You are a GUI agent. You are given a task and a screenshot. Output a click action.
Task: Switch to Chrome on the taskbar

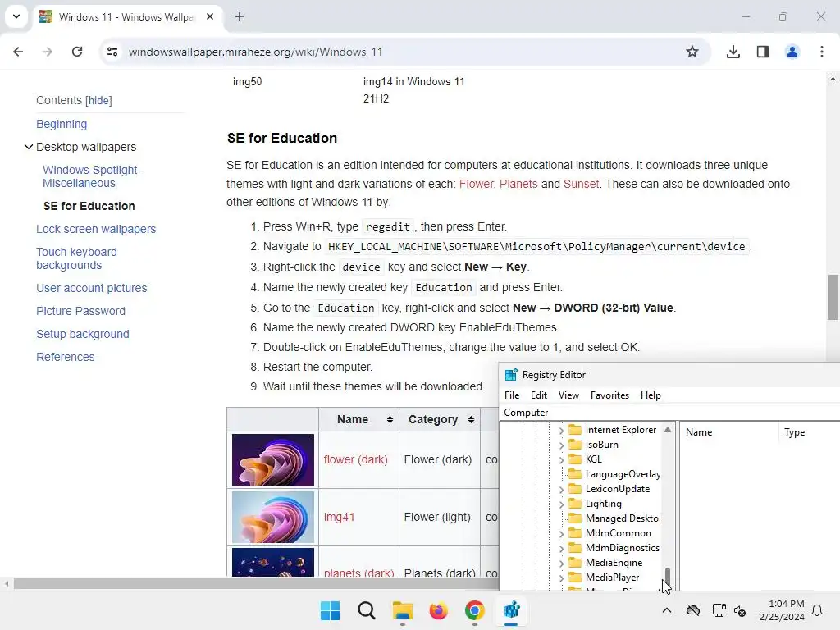tap(475, 610)
